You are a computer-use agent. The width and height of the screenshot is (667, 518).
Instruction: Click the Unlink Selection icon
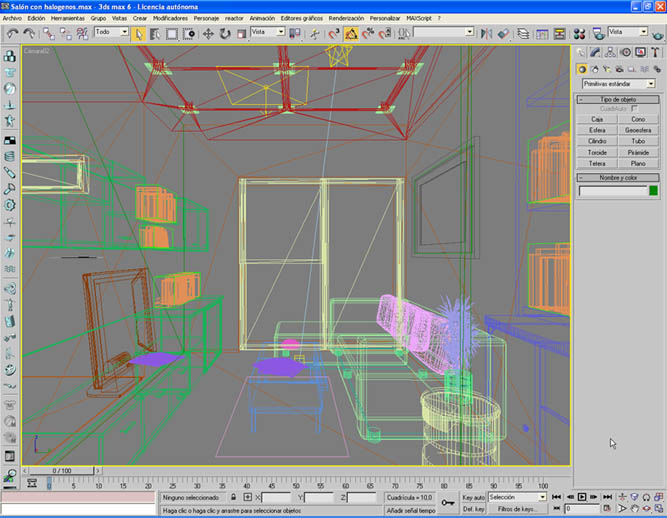(66, 34)
